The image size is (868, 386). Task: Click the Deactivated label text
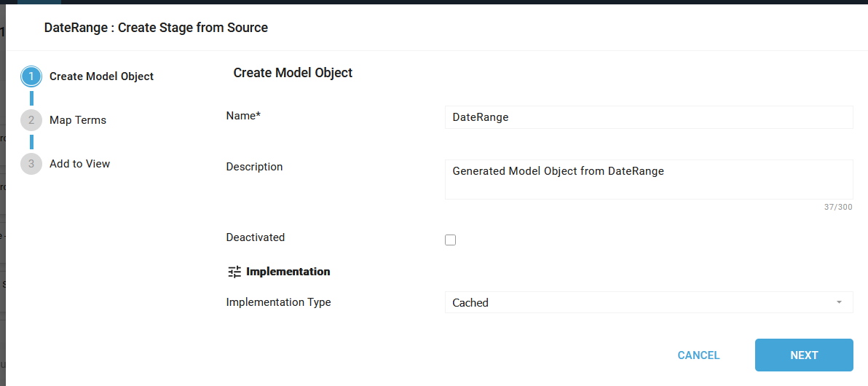(x=256, y=237)
